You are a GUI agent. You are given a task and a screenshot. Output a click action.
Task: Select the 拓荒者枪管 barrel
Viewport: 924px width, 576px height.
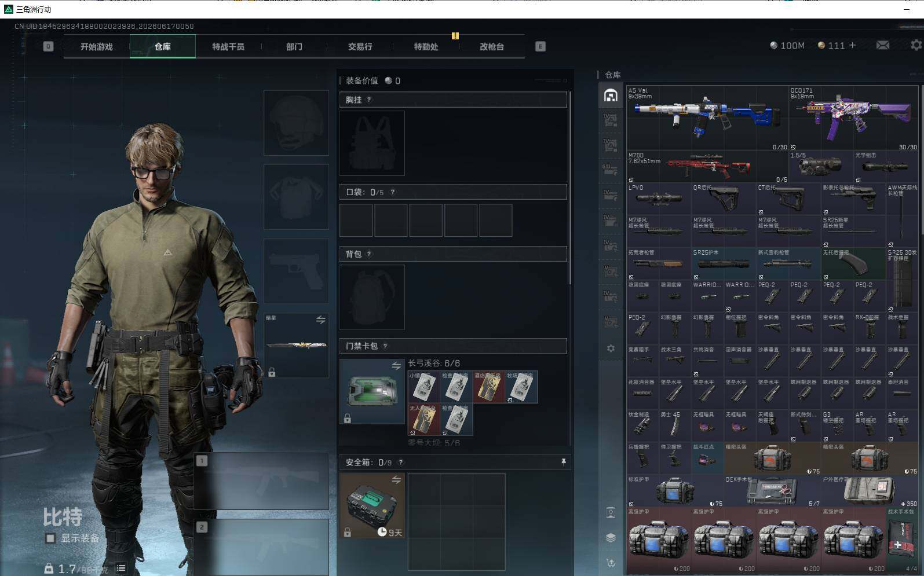(x=659, y=264)
